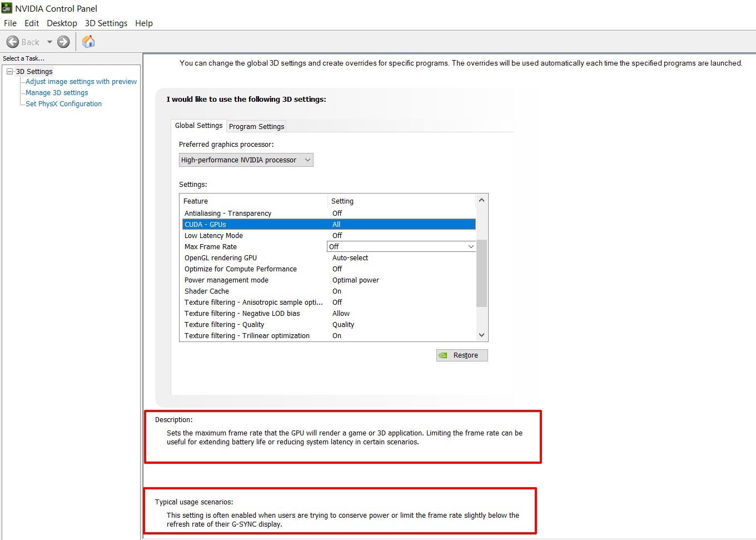This screenshot has width=756, height=540.
Task: Open Adjust image settings with preview
Action: [81, 82]
